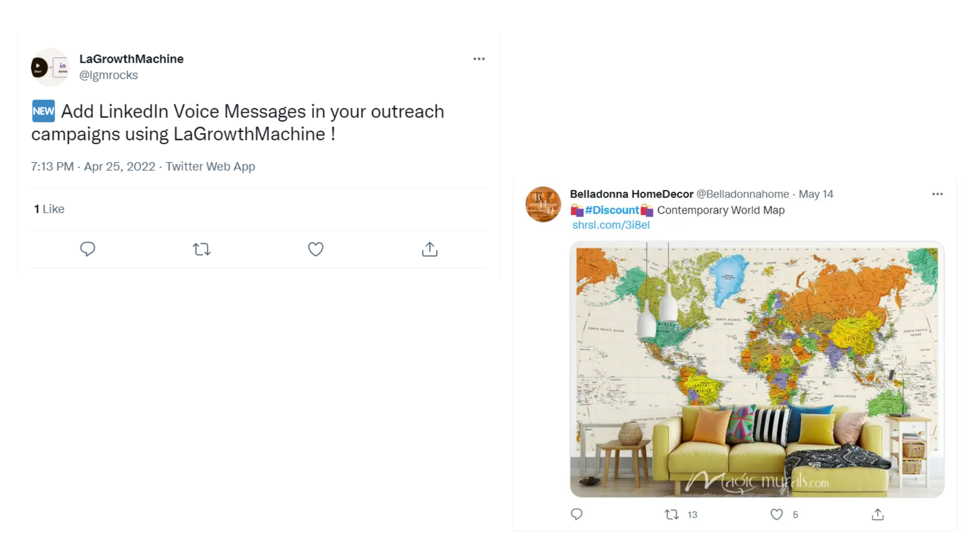View who liked via 1 Like
The width and height of the screenshot is (980, 551).
pos(49,209)
